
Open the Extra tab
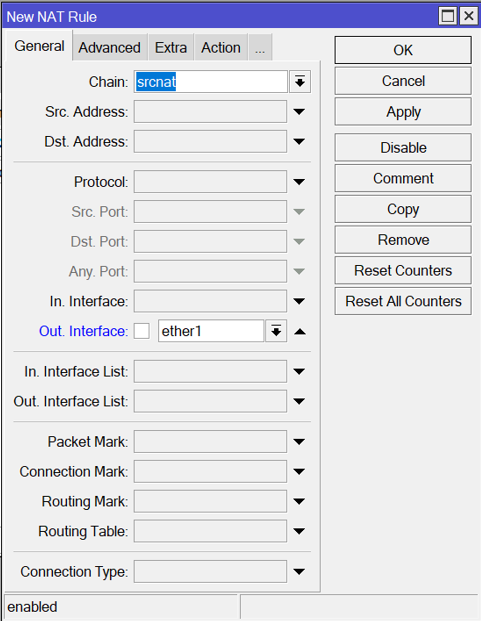[x=171, y=48]
